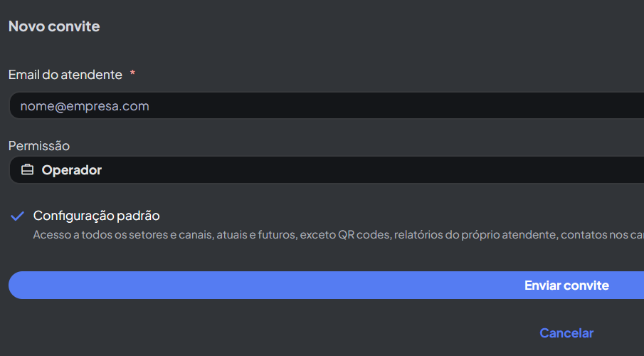The width and height of the screenshot is (644, 356).
Task: Click the blue checkmark icon
Action: pos(18,216)
